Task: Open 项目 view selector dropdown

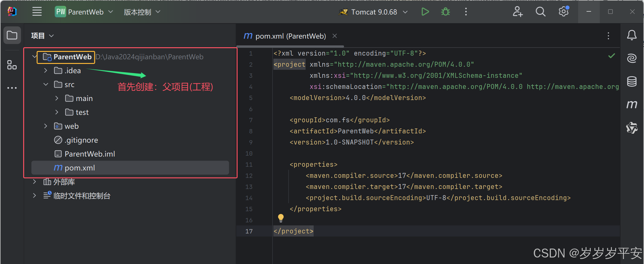Action: 42,36
